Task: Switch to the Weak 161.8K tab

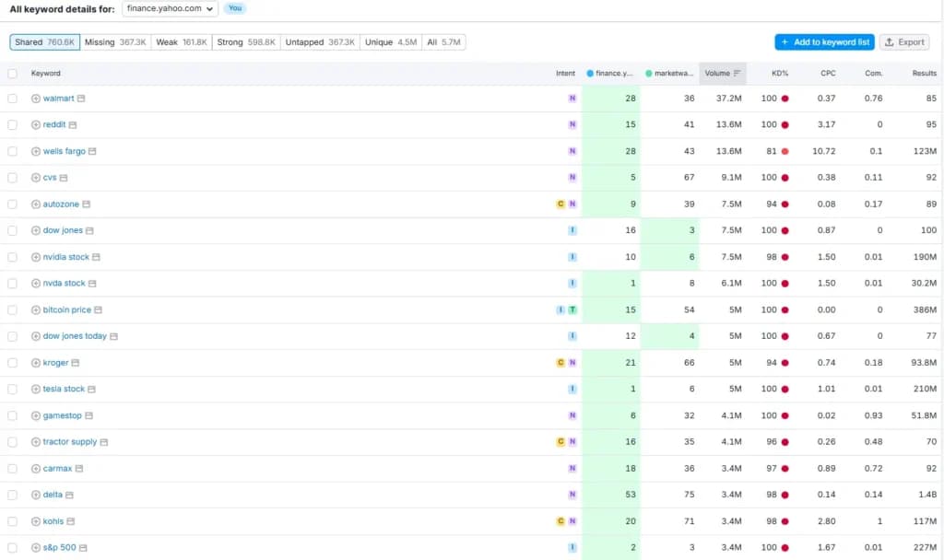Action: (182, 42)
